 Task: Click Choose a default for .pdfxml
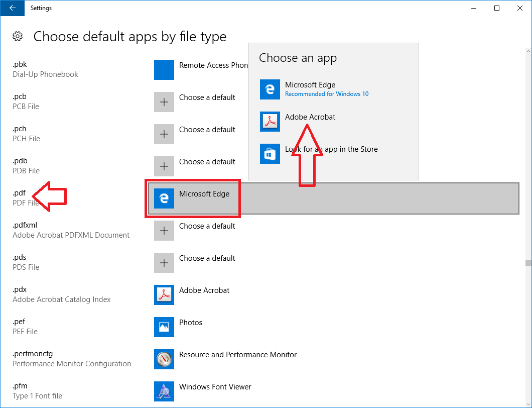point(207,226)
